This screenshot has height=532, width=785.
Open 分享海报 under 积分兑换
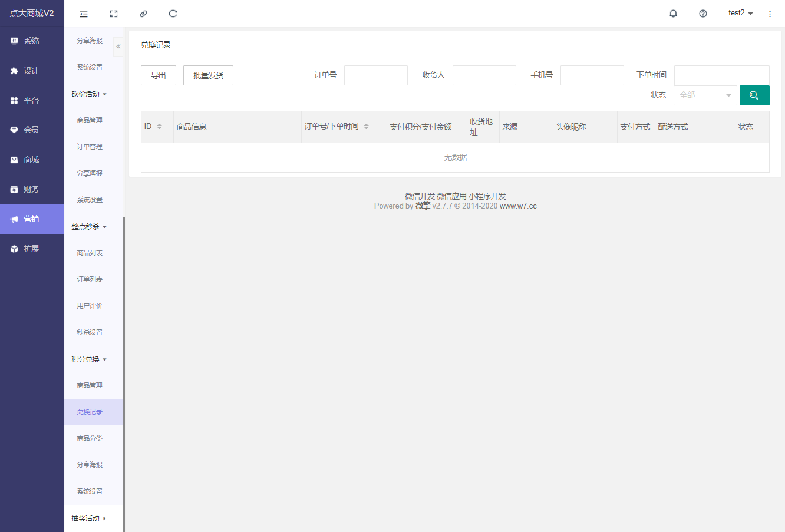point(93,465)
